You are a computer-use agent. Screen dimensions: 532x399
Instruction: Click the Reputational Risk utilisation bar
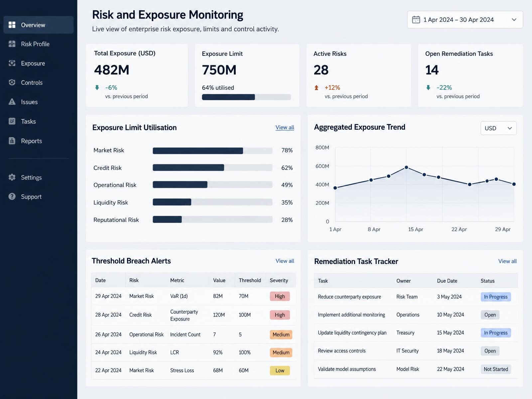(x=212, y=219)
